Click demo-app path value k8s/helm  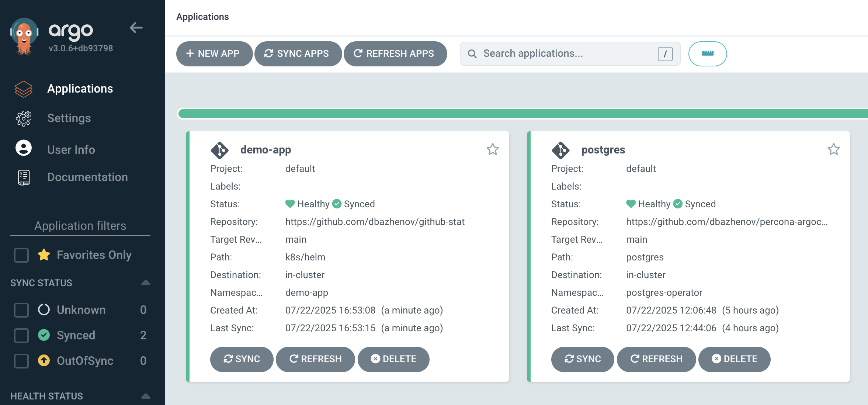pyautogui.click(x=305, y=257)
